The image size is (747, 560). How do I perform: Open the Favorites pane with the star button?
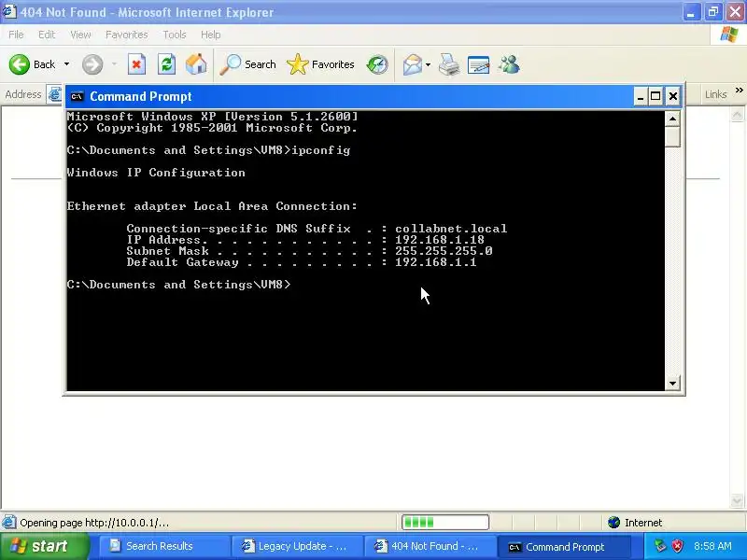point(320,64)
